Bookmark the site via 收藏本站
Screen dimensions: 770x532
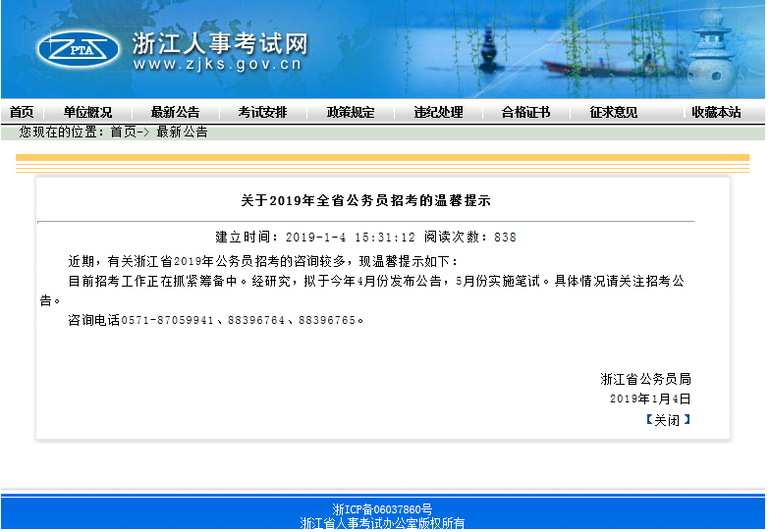716,112
